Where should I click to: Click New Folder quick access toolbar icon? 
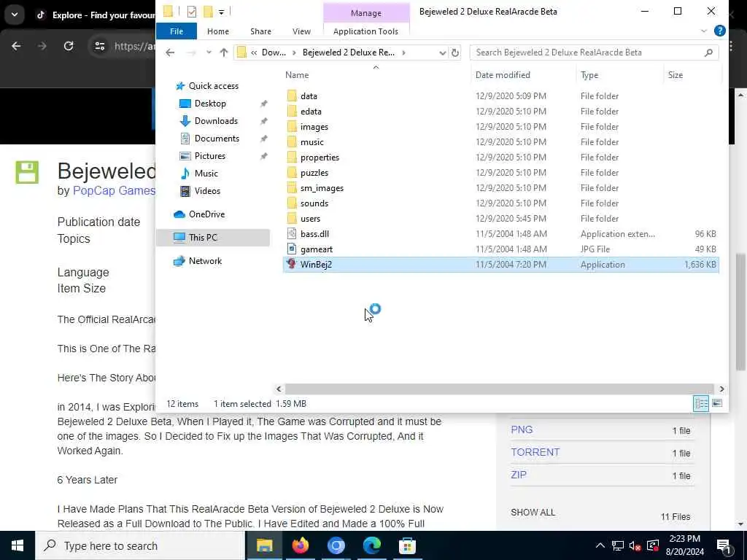[208, 11]
